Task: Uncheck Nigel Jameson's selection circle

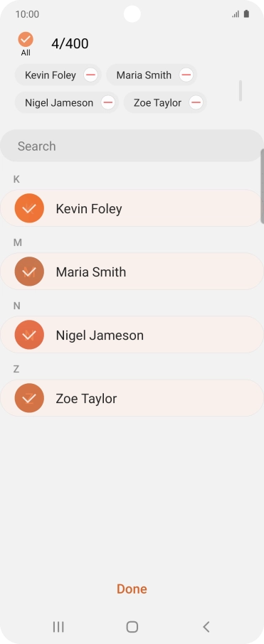Action: pos(29,335)
